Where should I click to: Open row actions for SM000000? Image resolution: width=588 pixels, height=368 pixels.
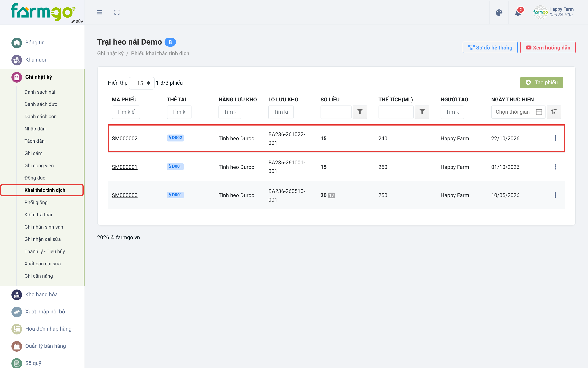pos(555,195)
